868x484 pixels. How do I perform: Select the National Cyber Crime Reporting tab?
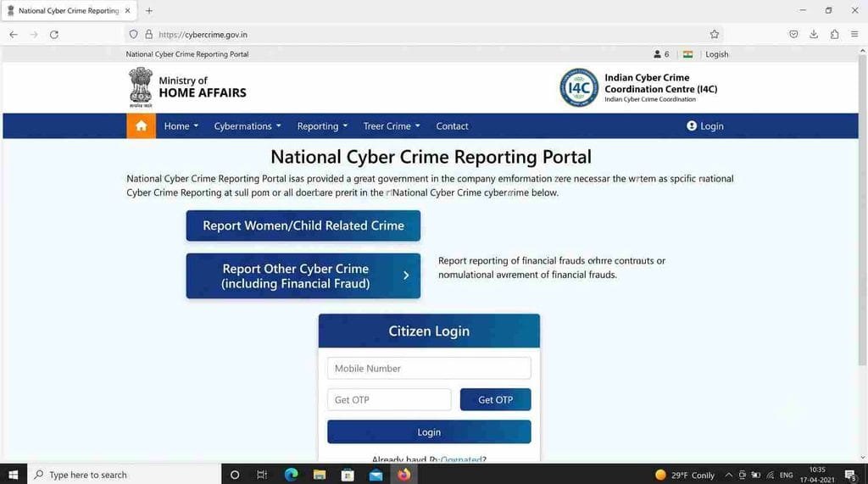(x=69, y=10)
